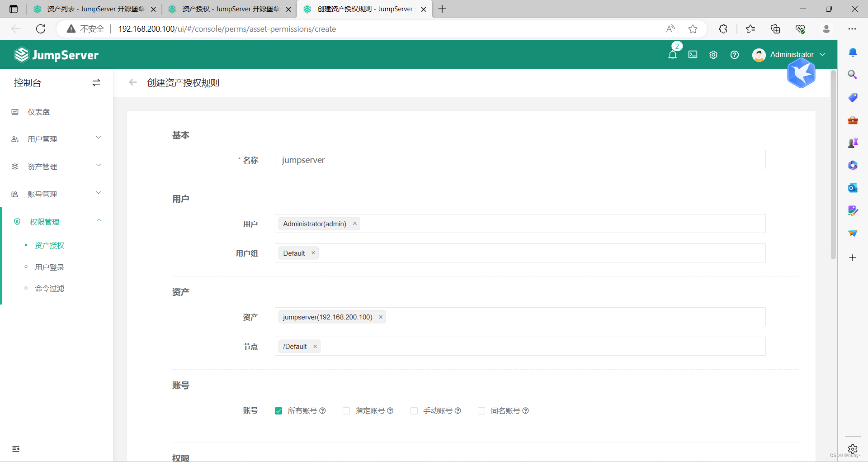Open browser extensions puzzle icon
The width and height of the screenshot is (868, 462).
(723, 29)
